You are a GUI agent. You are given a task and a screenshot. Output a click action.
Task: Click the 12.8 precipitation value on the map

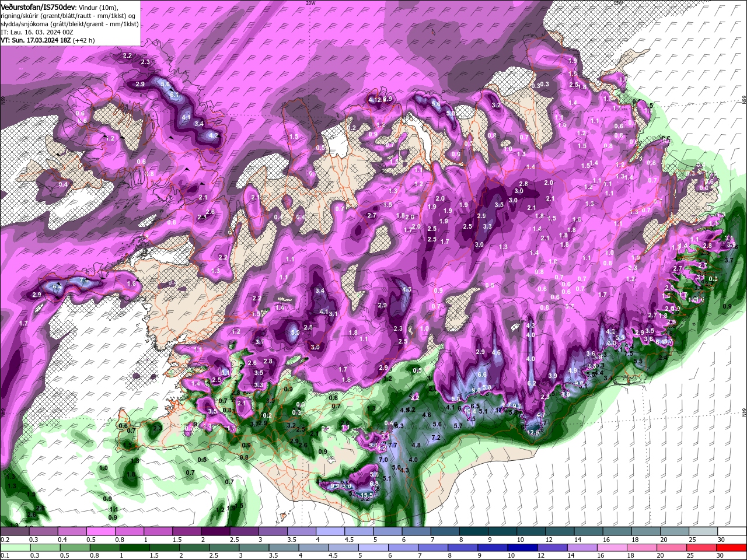pyautogui.click(x=533, y=432)
